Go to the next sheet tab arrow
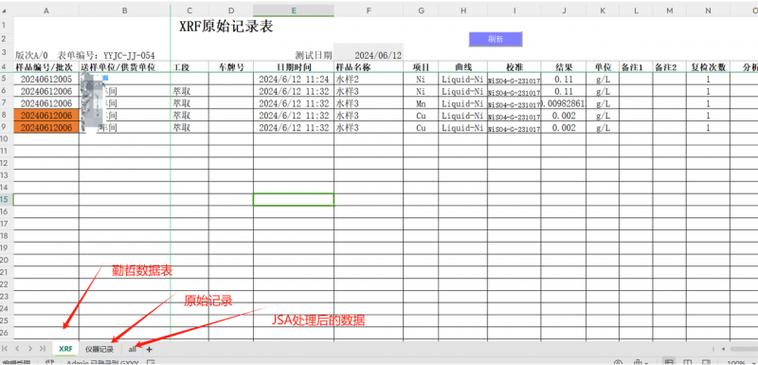Viewport: 758px width, 365px height. [30, 349]
